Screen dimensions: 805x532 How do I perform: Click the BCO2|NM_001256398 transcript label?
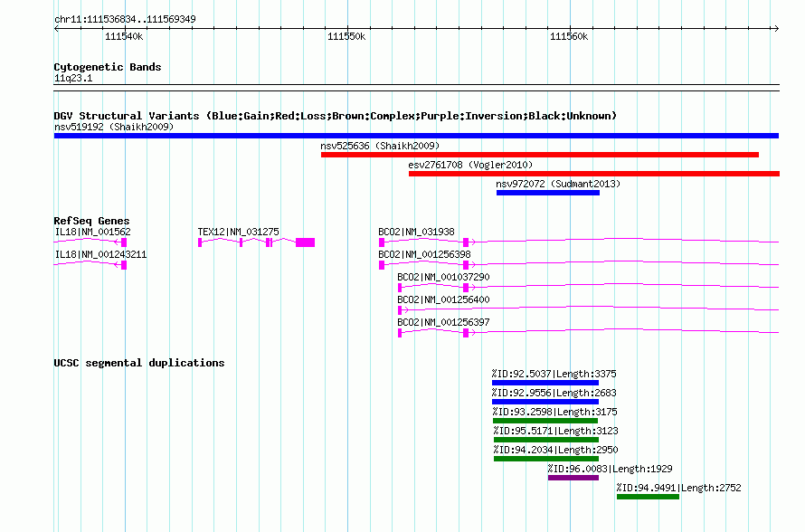tap(424, 255)
